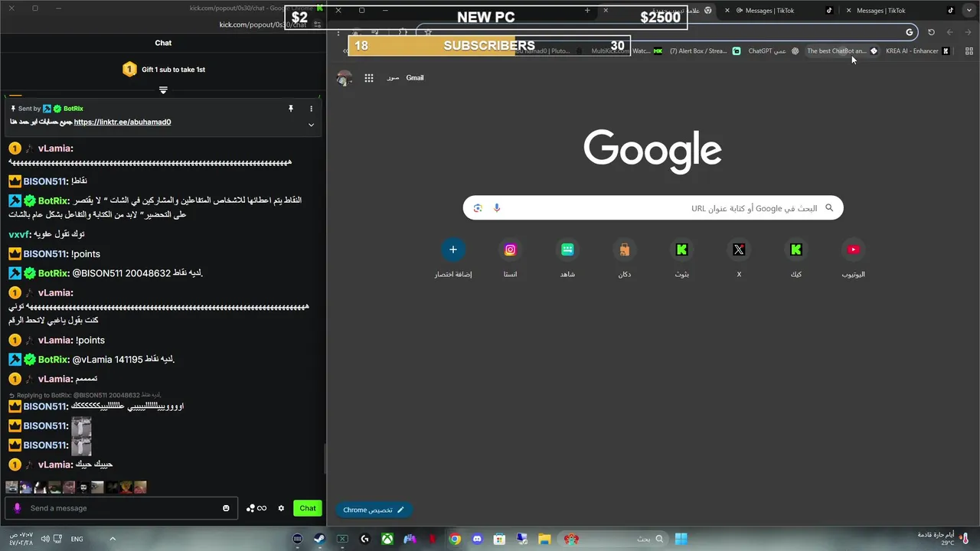This screenshot has width=980, height=551.
Task: Click the Customize Chrome button
Action: tap(374, 510)
